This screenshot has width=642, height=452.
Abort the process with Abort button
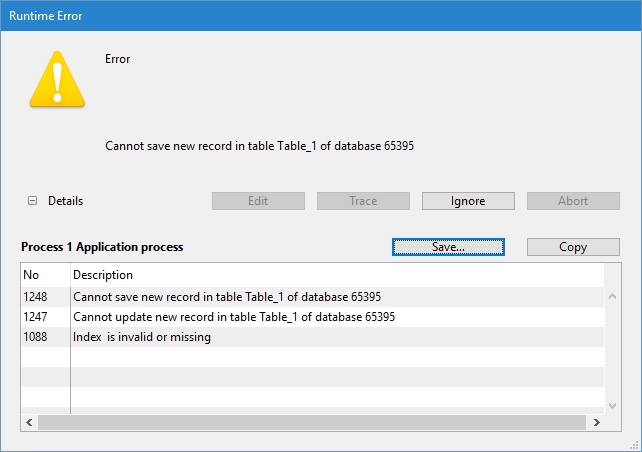573,201
